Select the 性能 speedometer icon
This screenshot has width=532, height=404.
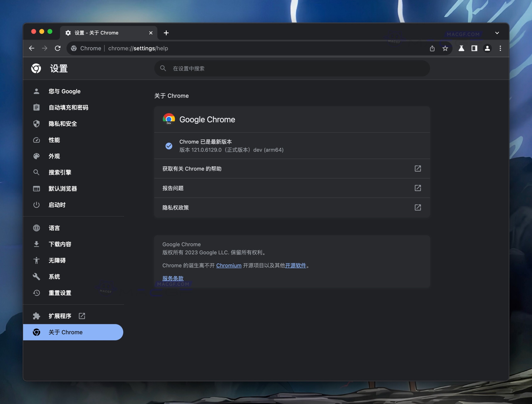(36, 140)
